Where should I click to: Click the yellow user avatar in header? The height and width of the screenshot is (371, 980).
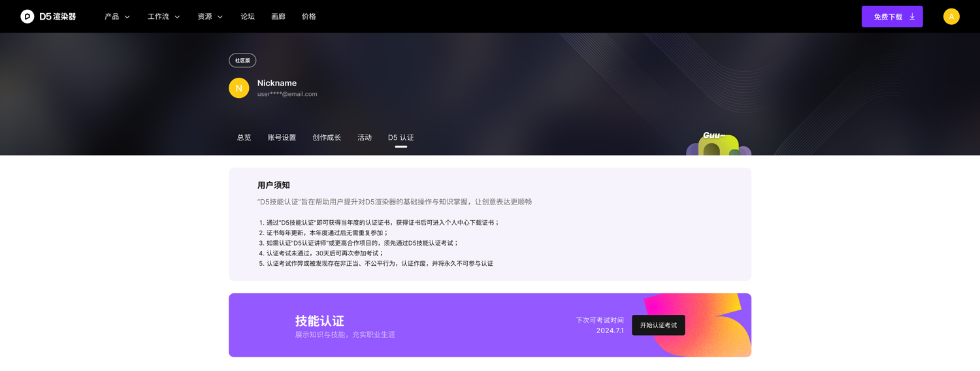point(951,16)
